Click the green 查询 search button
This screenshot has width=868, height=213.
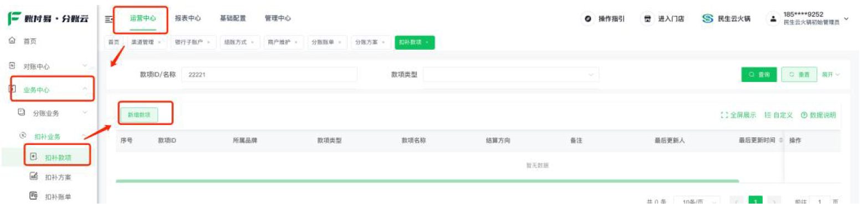pos(759,74)
